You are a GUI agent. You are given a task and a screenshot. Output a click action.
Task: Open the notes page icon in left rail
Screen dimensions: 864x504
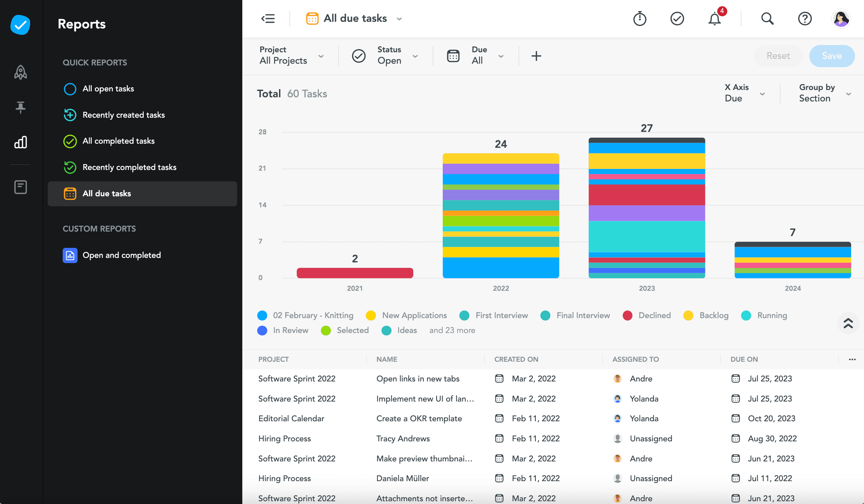click(20, 187)
